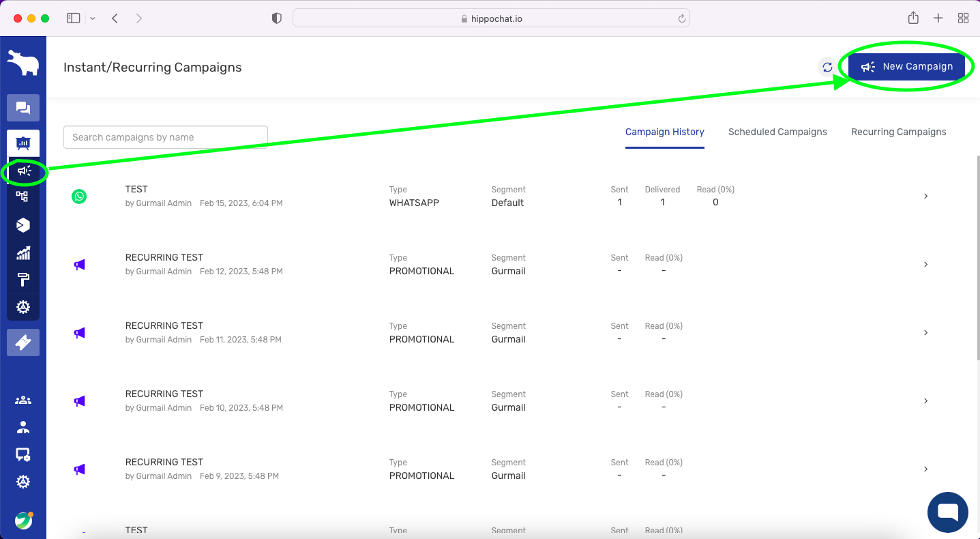
Task: Switch to Recurring Campaigns tab
Action: (898, 132)
